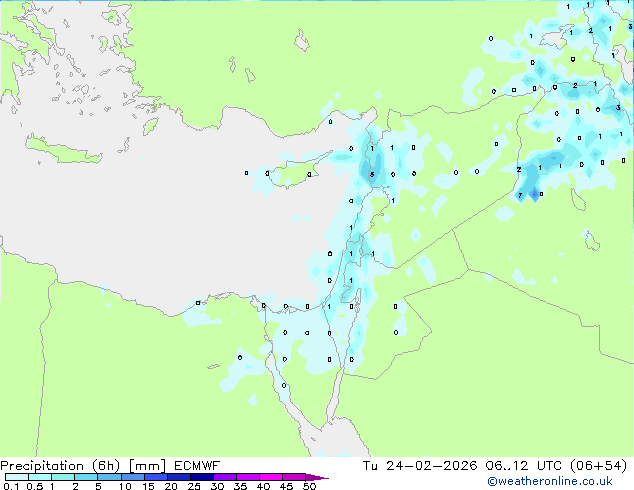Click the legend value label '40'
634x490 pixels.
tap(263, 486)
